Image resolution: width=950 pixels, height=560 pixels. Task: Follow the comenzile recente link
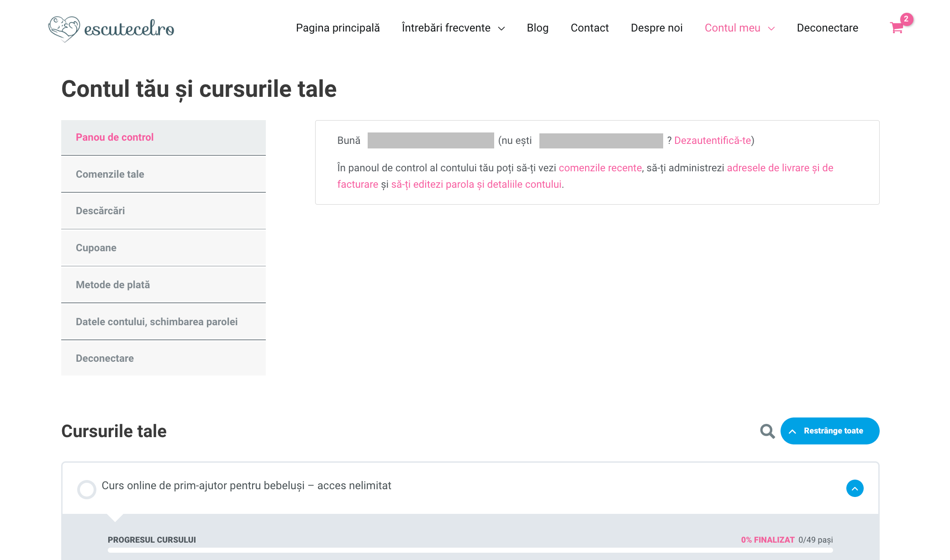coord(600,168)
